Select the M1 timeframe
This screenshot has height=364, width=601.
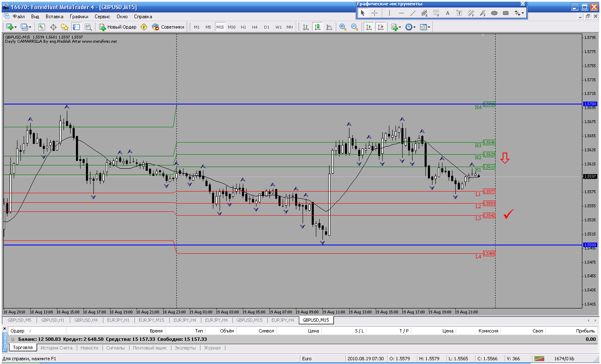pyautogui.click(x=197, y=27)
